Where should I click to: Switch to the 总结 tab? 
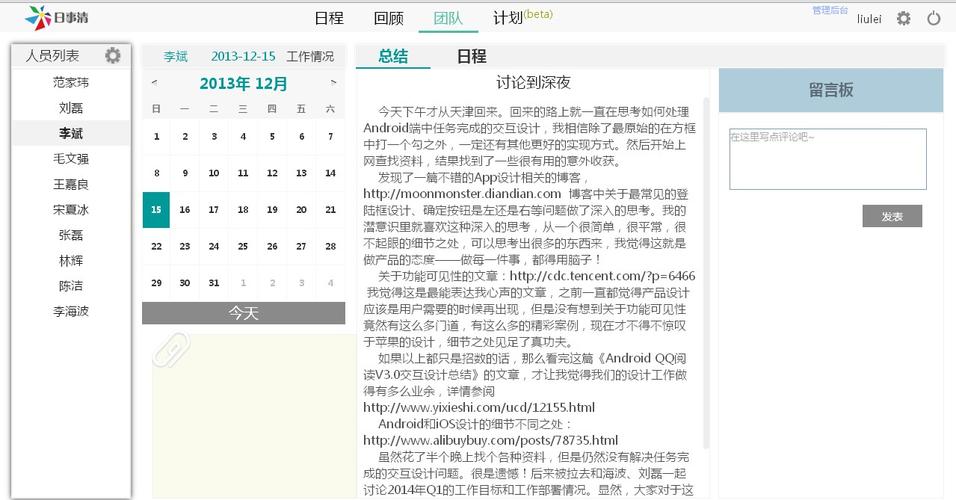[393, 56]
